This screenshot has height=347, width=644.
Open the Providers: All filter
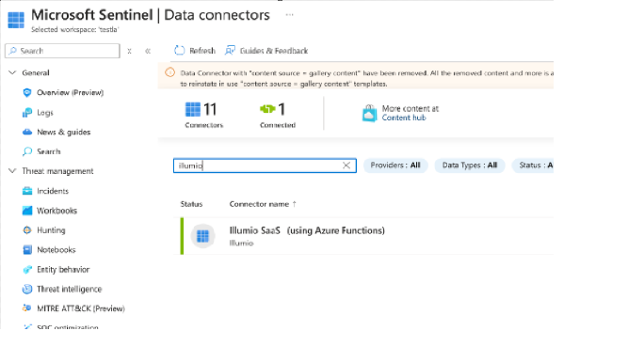click(395, 166)
